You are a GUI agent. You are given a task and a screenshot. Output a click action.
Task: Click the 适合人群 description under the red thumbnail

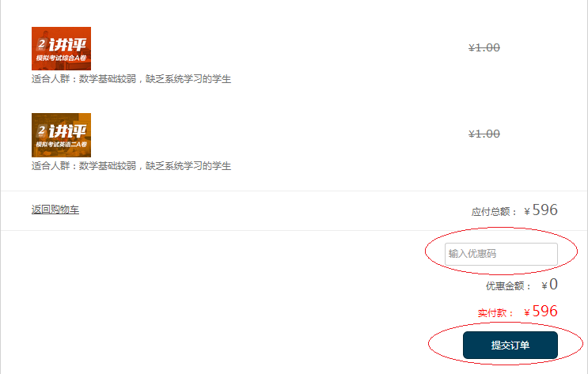pos(131,79)
